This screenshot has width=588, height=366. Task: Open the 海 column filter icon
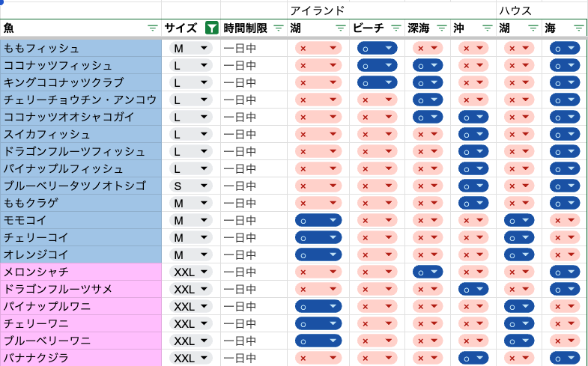(578, 28)
